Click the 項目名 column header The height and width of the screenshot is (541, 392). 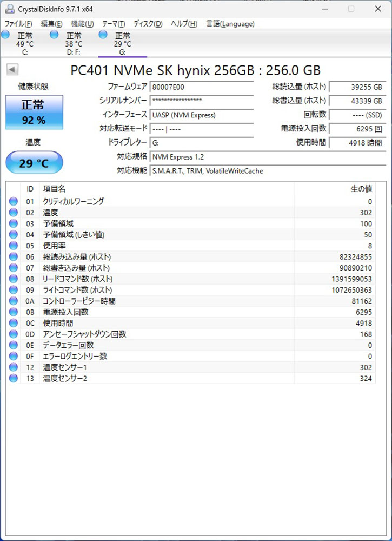[54, 189]
